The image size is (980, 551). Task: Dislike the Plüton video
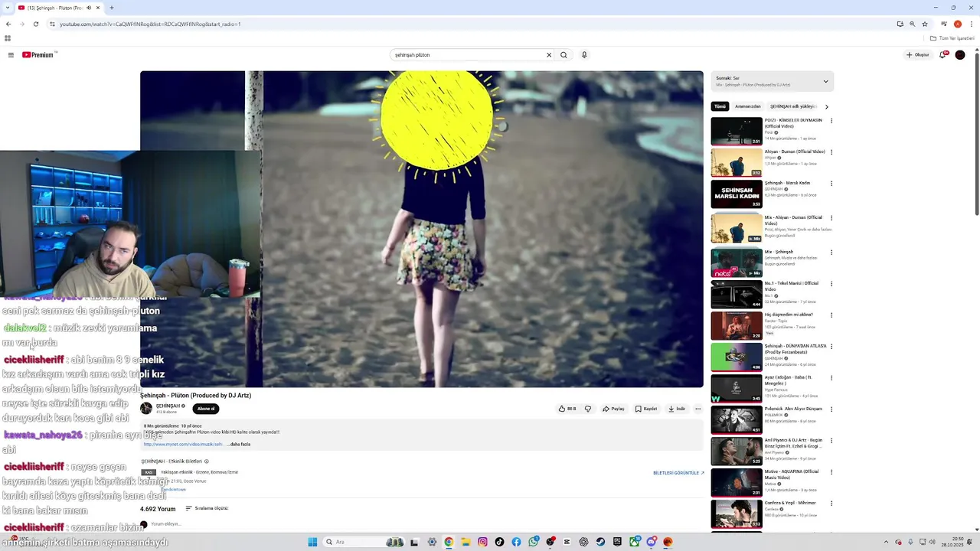pos(588,409)
